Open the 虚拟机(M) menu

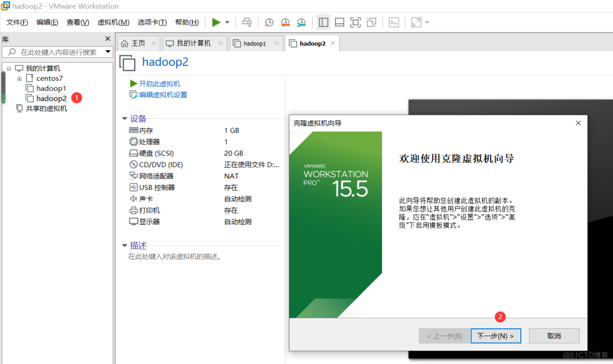pos(113,22)
